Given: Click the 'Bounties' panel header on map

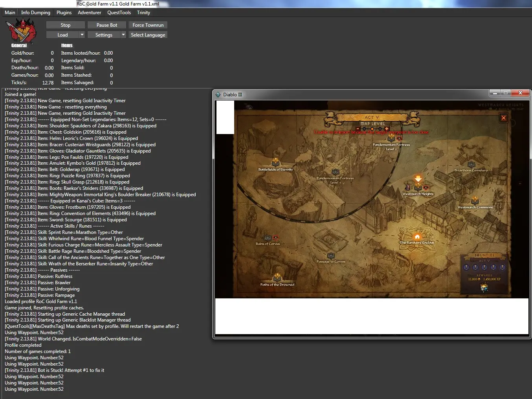Looking at the screenshot, I should point(484,256).
